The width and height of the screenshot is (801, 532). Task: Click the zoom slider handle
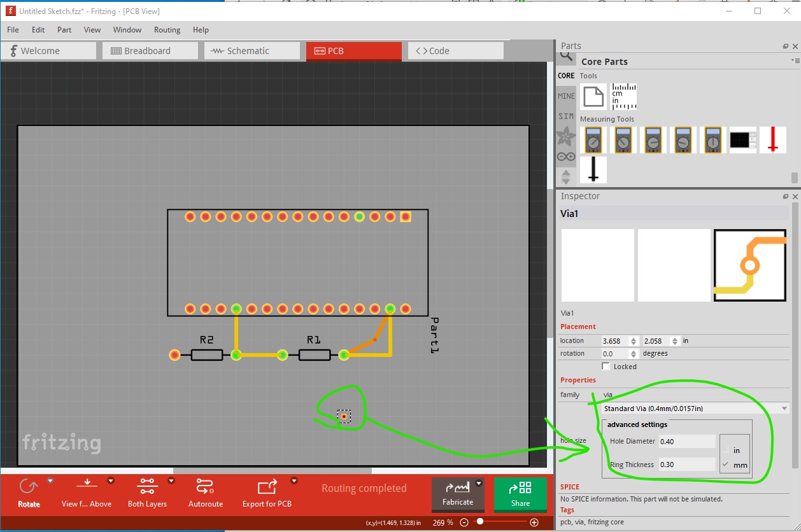point(479,522)
